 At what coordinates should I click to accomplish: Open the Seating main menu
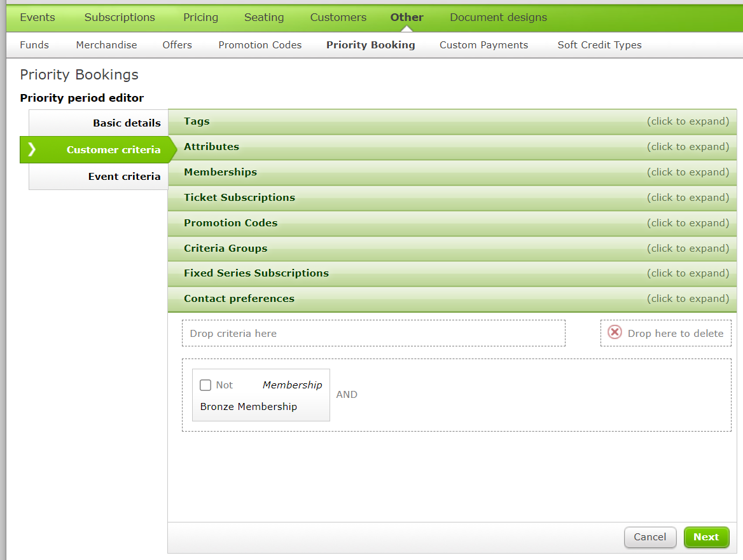[x=264, y=18]
